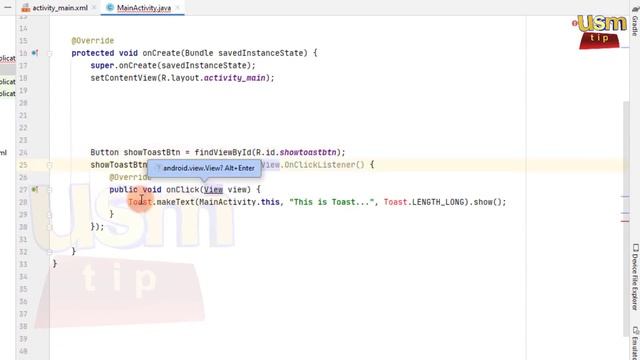Image resolution: width=640 pixels, height=360 pixels.
Task: Click the second Toast reference before LENGTH_LONG
Action: pyautogui.click(x=395, y=202)
